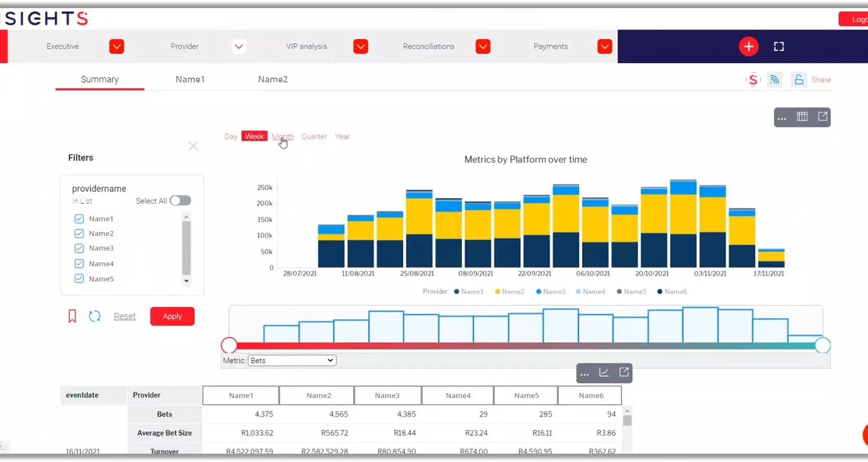Screen dimensions: 868x462
Task: Expand the Executive menu dropdown
Action: (x=116, y=47)
